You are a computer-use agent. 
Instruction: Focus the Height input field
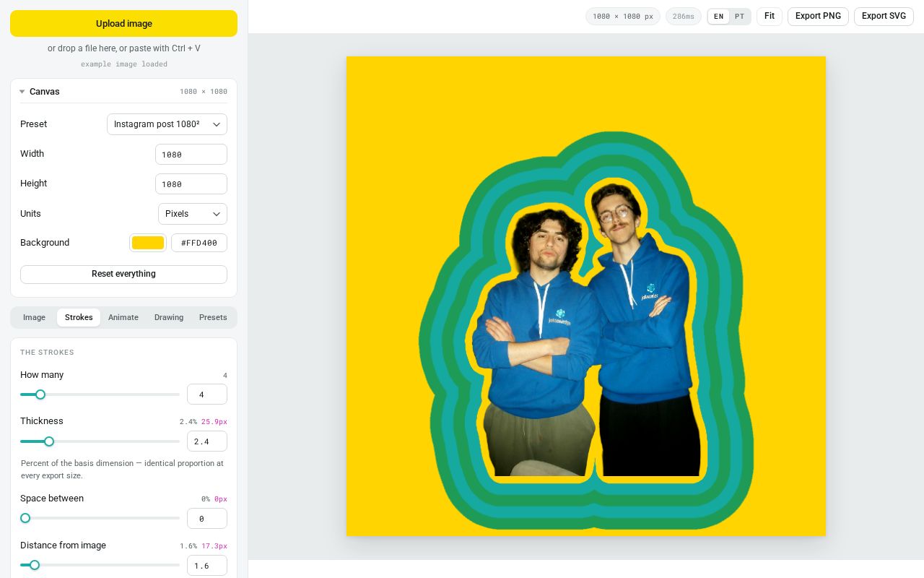click(191, 184)
